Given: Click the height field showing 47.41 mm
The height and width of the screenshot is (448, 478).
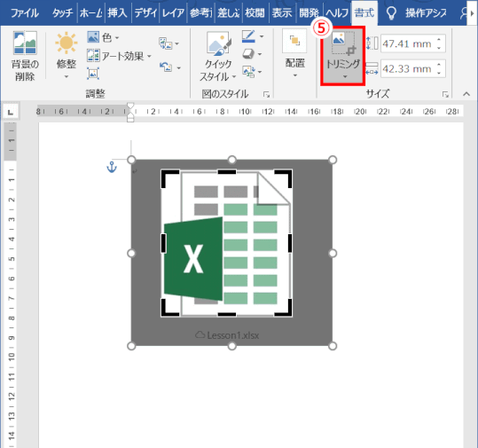Looking at the screenshot, I should click(409, 43).
